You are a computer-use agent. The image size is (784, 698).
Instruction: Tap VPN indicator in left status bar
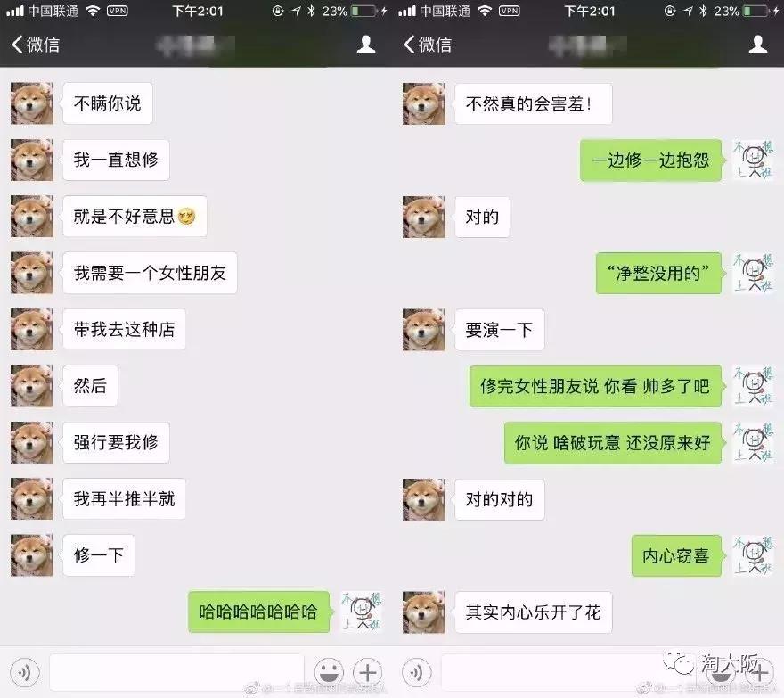pos(117,11)
